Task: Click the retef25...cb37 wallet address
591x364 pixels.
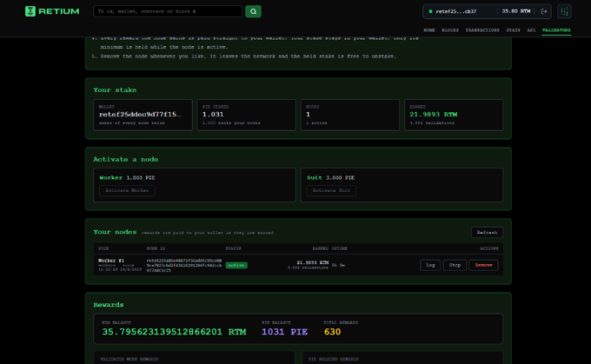Action: point(456,11)
